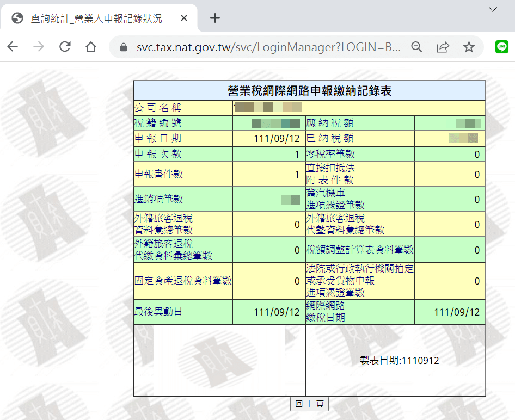Screen dimensions: 515x420
Task: Click the 直接扣抵法附表件數 label
Action: click(x=330, y=174)
